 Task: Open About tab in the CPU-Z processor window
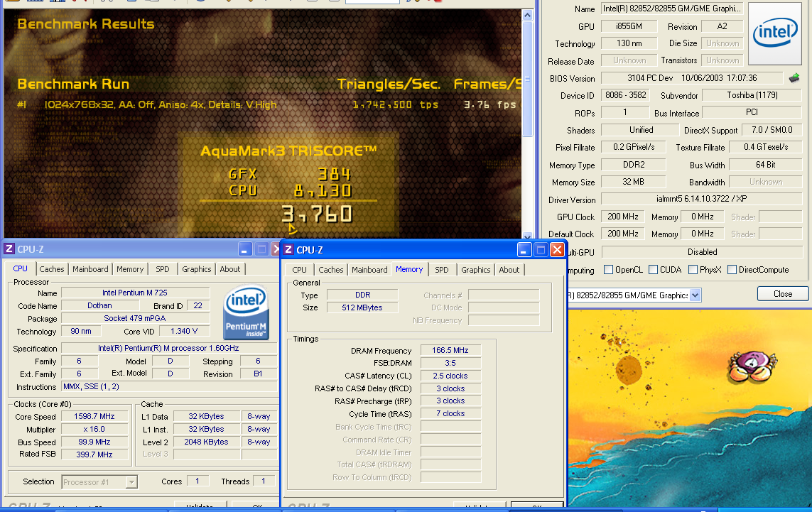(x=230, y=269)
